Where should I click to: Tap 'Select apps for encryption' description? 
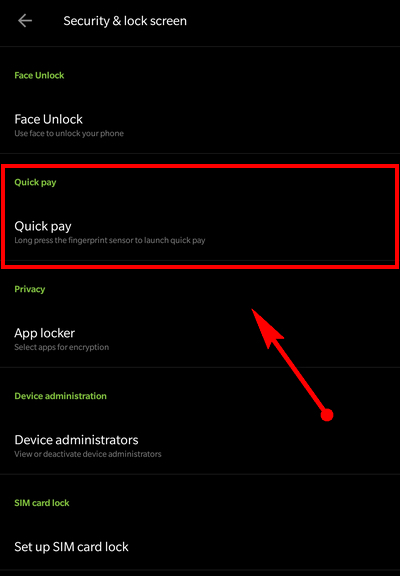62,347
